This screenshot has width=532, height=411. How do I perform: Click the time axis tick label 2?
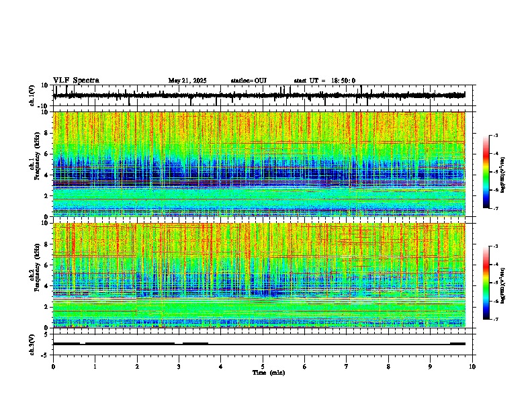click(137, 367)
